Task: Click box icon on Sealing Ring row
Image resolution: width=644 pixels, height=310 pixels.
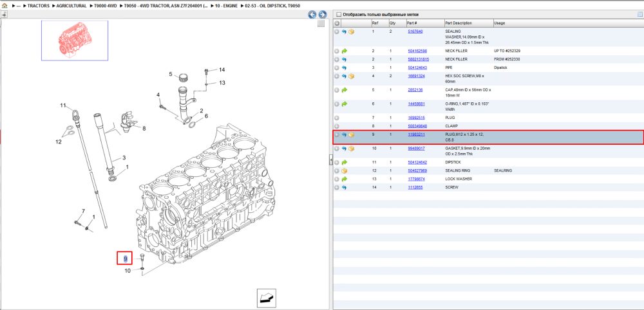Action: coord(344,170)
